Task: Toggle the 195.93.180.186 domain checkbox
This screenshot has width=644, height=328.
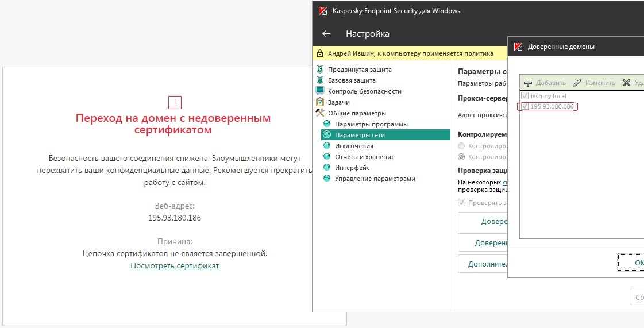Action: tap(525, 106)
